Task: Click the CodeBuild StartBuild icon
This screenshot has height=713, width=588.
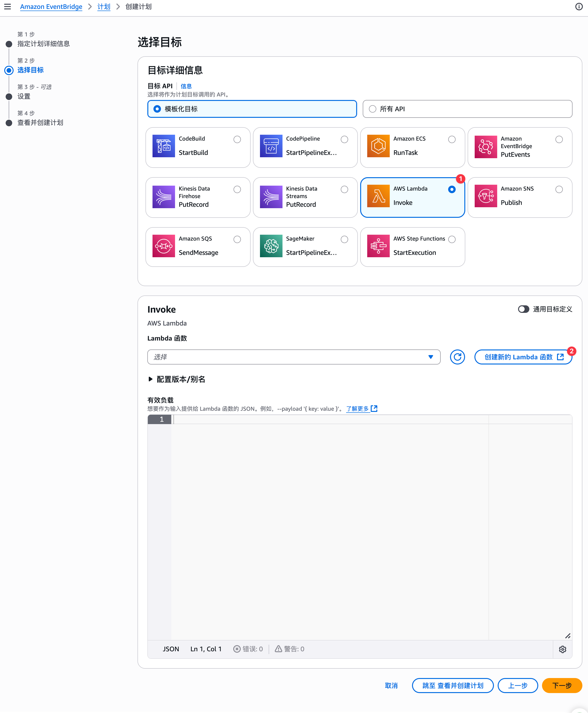Action: tap(164, 146)
